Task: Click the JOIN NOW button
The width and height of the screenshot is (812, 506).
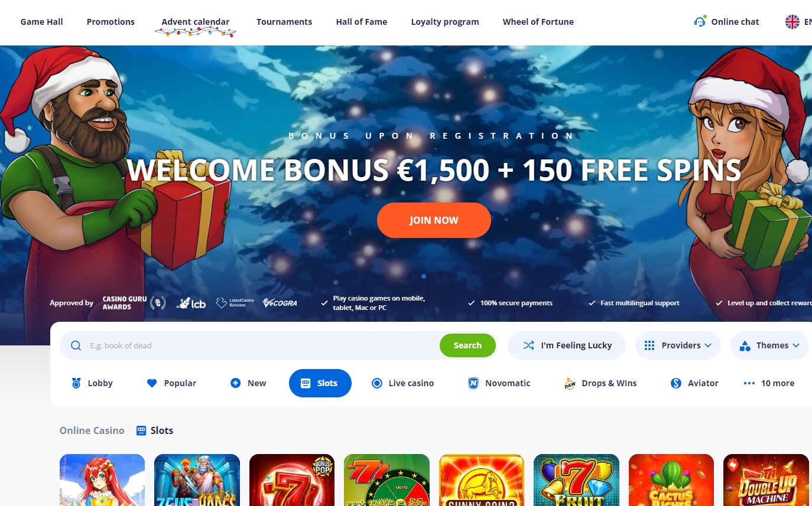Action: [434, 220]
